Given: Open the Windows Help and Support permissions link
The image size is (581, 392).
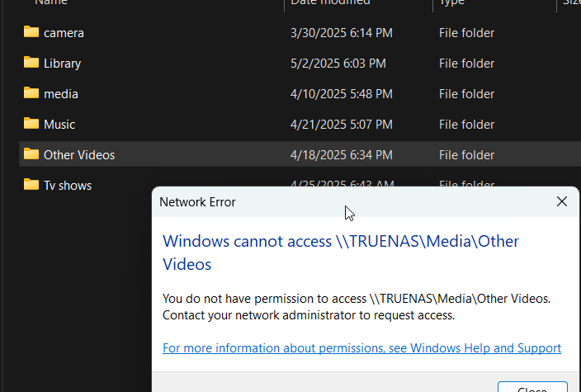Looking at the screenshot, I should (x=361, y=348).
